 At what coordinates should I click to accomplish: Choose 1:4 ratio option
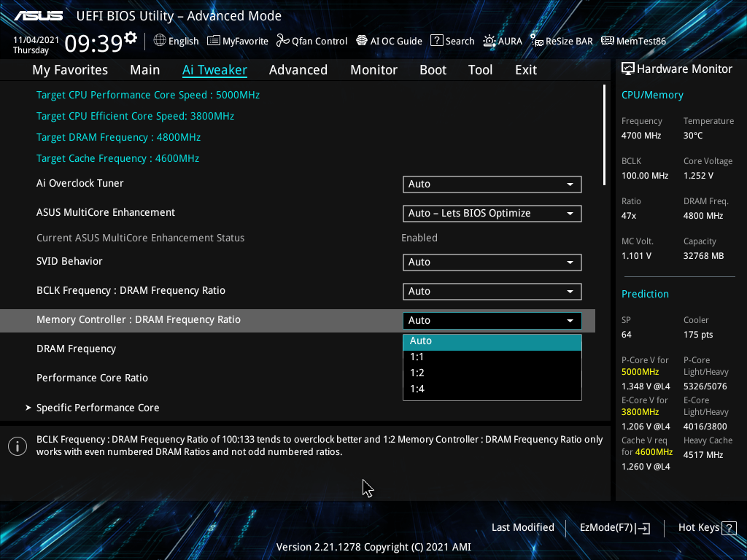(x=492, y=389)
